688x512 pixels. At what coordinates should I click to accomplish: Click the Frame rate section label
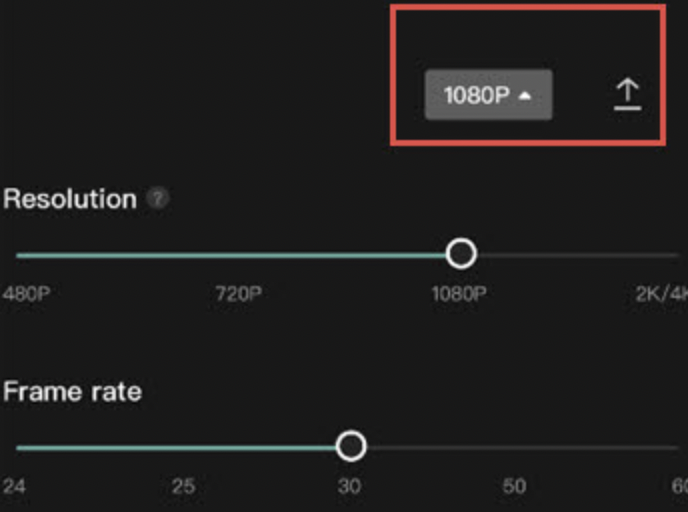click(x=72, y=391)
